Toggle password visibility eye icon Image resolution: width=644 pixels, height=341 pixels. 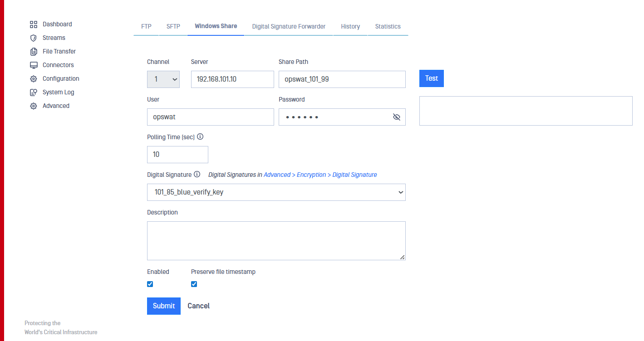(x=396, y=117)
